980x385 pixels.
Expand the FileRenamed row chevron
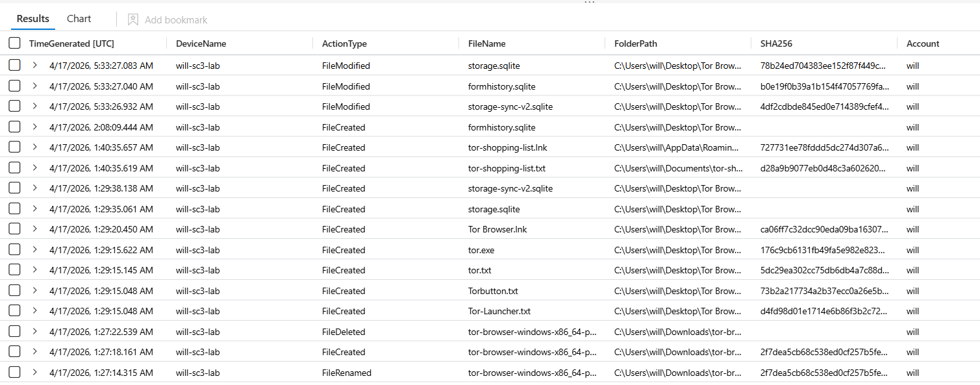35,373
